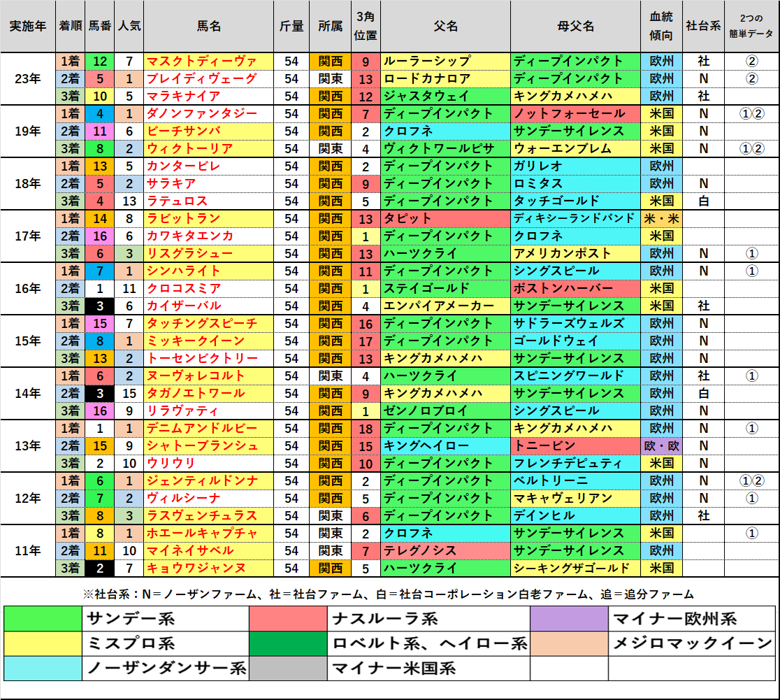Select horse name リスグラシュー
Screen dimensions: 780x700
point(208,253)
